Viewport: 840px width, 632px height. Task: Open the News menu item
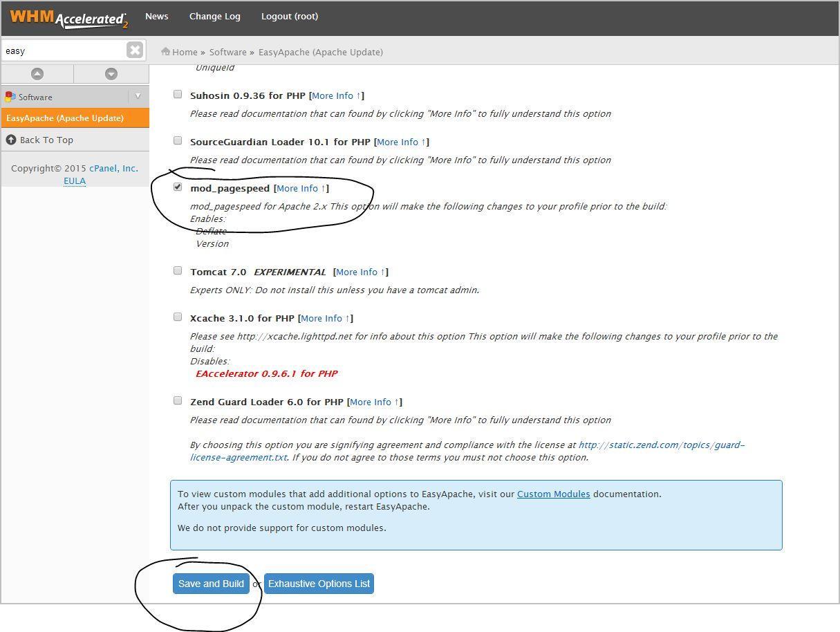click(x=157, y=17)
